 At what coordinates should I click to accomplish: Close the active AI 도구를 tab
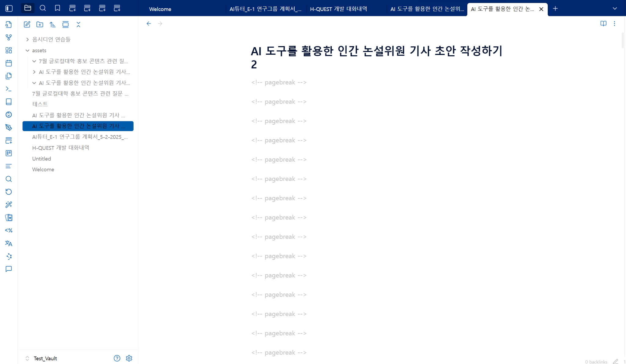tap(541, 9)
